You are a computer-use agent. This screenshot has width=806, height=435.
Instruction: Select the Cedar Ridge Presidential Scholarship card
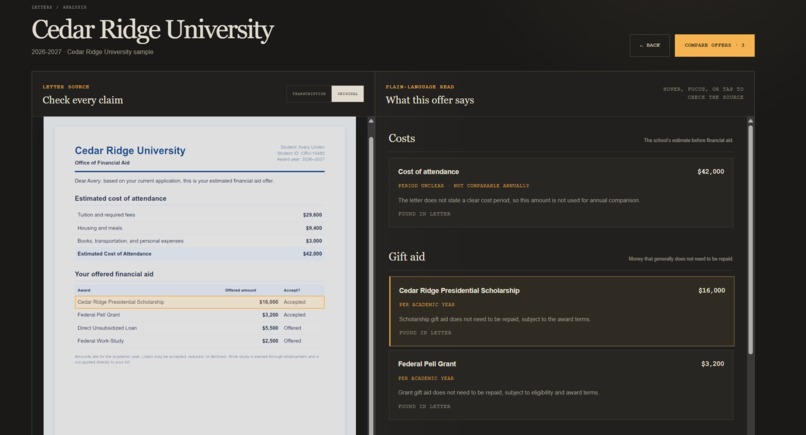(561, 311)
